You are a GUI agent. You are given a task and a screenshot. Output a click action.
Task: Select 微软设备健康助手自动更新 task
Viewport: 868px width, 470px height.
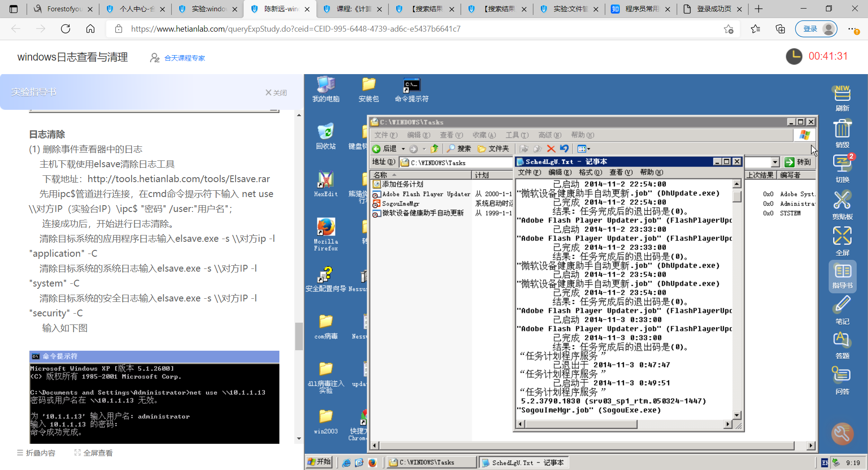[418, 213]
